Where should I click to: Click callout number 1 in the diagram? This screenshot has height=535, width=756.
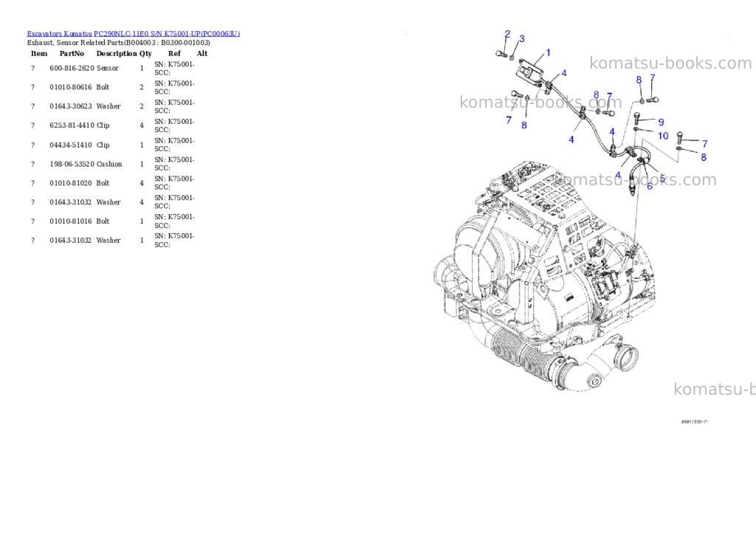pos(549,52)
